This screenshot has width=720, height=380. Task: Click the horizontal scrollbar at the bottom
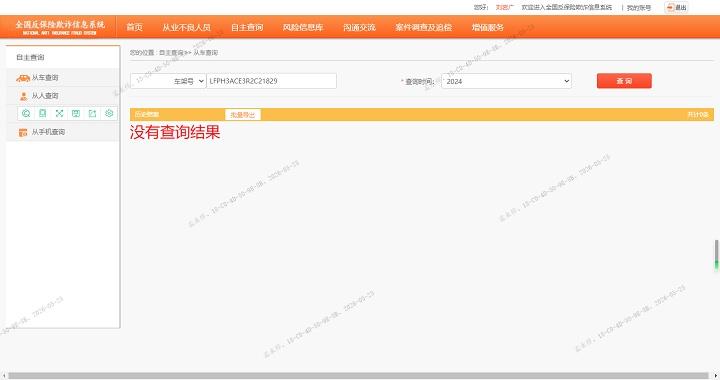click(358, 376)
